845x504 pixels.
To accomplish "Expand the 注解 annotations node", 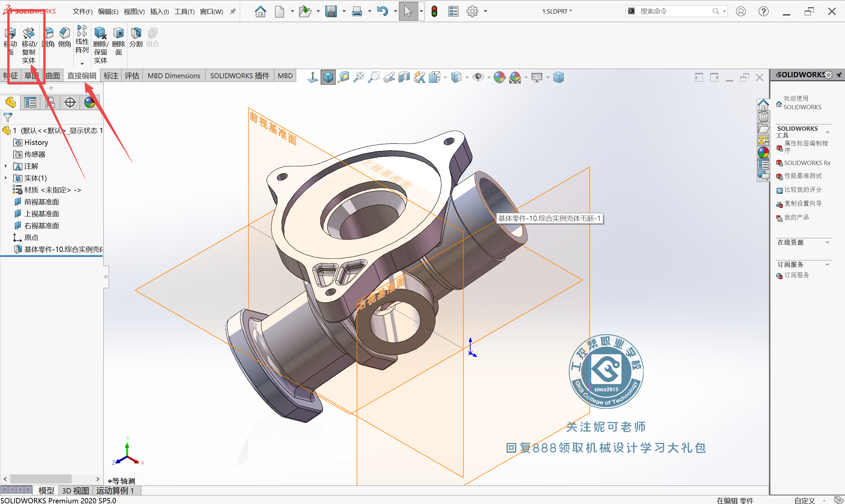I will (x=6, y=166).
